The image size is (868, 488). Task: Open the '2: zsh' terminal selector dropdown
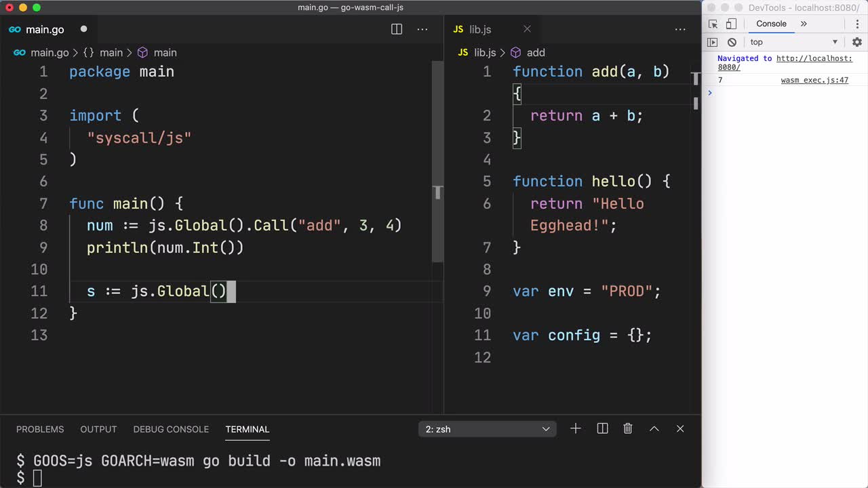pyautogui.click(x=487, y=429)
